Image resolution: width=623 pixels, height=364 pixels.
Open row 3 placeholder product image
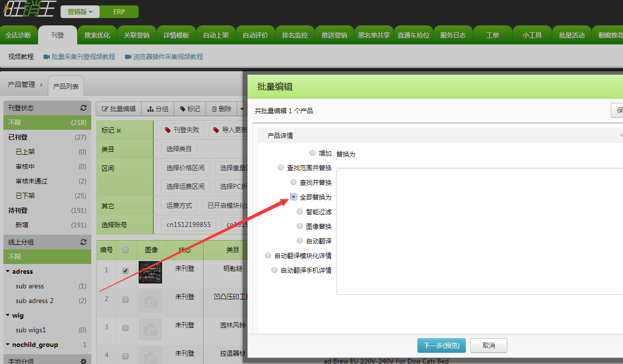pos(150,329)
